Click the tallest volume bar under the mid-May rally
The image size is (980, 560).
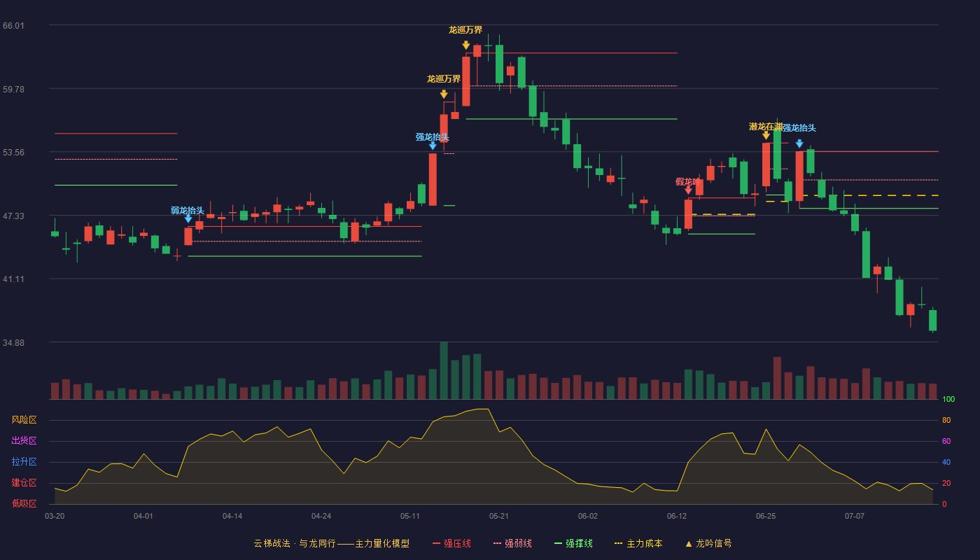coord(444,370)
